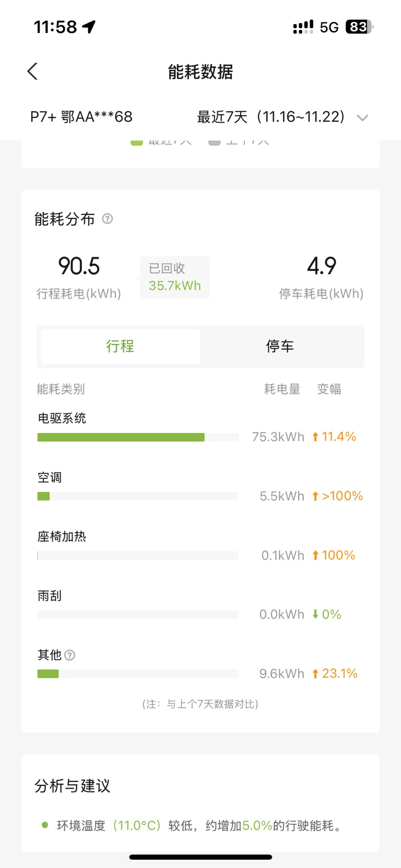Tap the 4.9 停车耗电 value
401x868 pixels.
point(322,266)
